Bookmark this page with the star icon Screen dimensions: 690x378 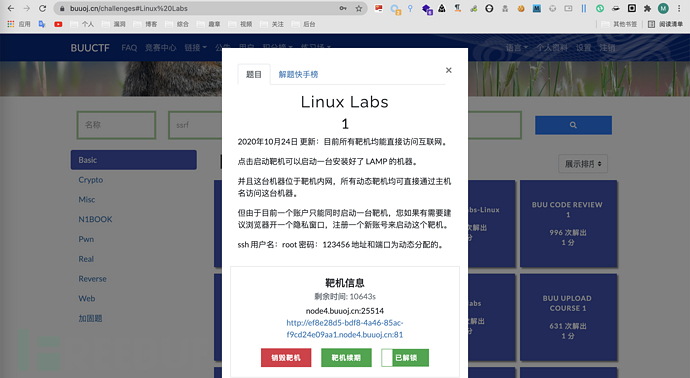tap(359, 8)
